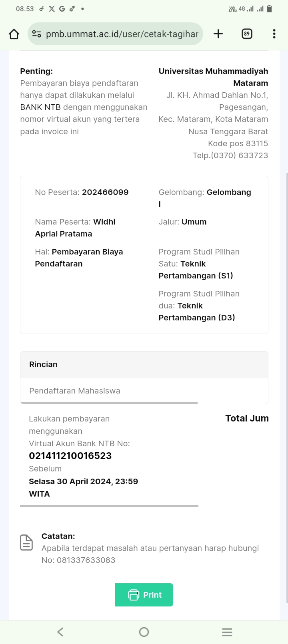
Task: Open Chrome three-dot overflow menu
Action: [x=274, y=34]
